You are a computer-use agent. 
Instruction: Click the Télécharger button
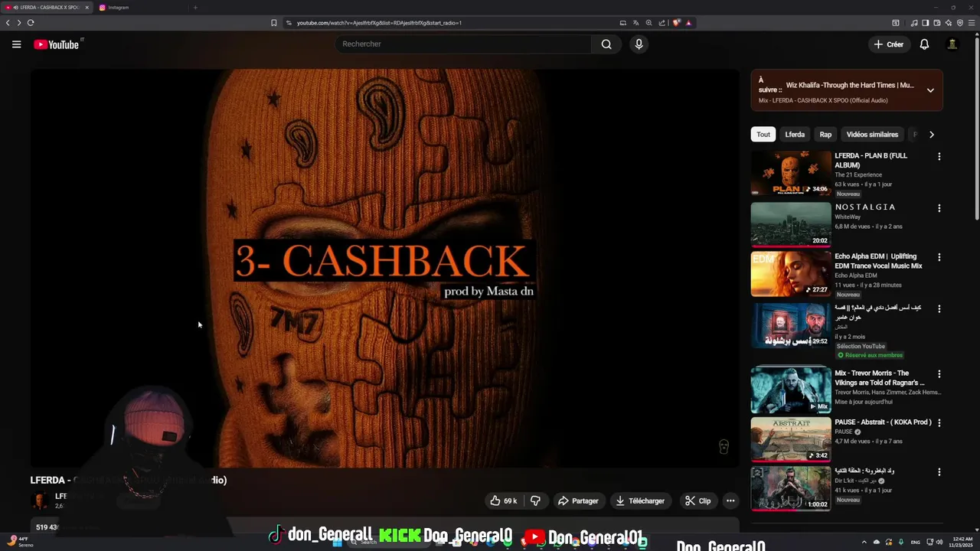[640, 500]
